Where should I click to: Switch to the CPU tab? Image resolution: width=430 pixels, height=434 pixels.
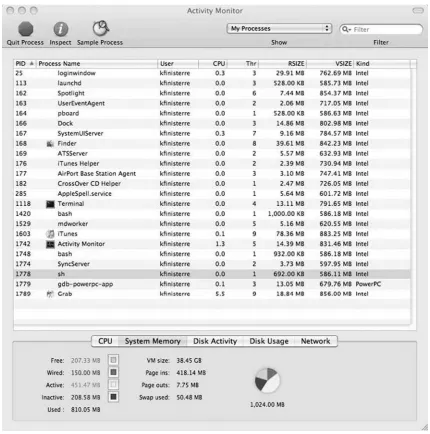click(x=105, y=341)
